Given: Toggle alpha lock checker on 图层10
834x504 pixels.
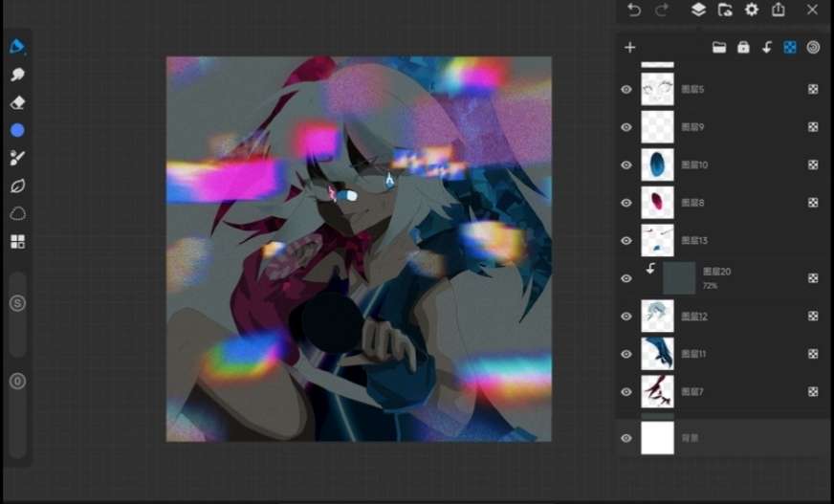Looking at the screenshot, I should tap(813, 164).
